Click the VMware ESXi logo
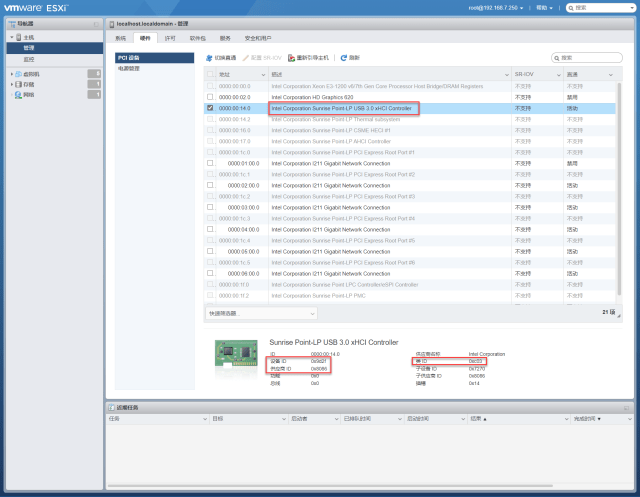The height and width of the screenshot is (497, 640). (36, 8)
